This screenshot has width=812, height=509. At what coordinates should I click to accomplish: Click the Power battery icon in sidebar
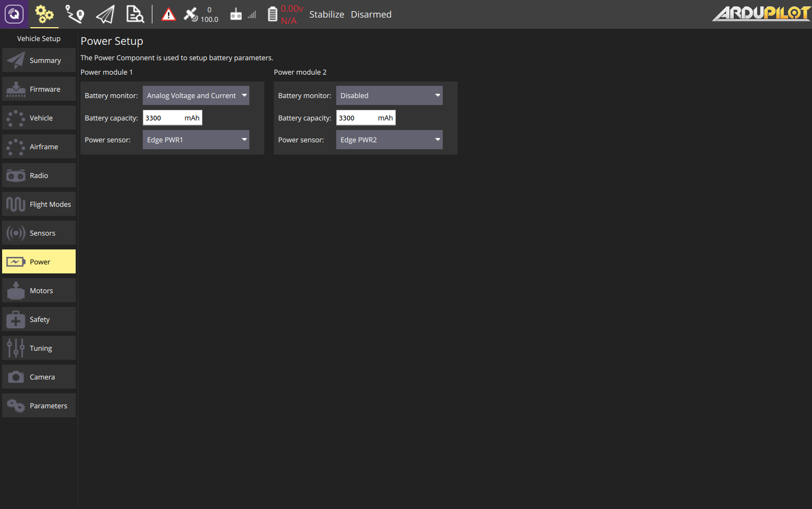tap(16, 262)
